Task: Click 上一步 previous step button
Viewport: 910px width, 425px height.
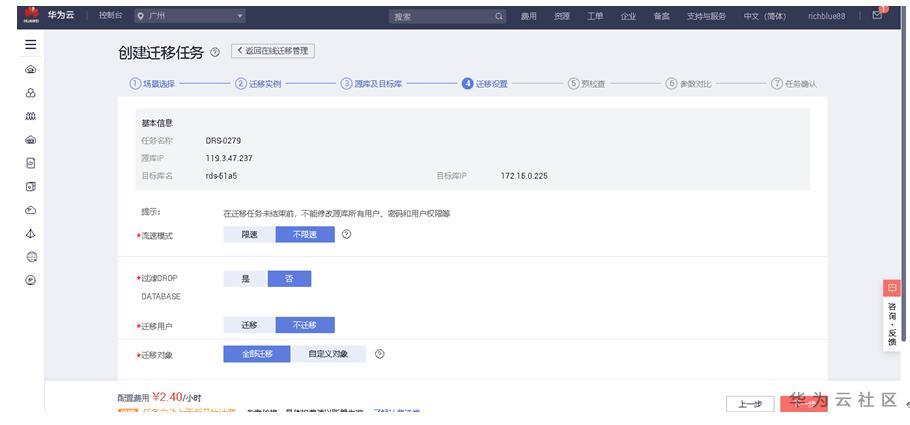Action: (x=750, y=404)
